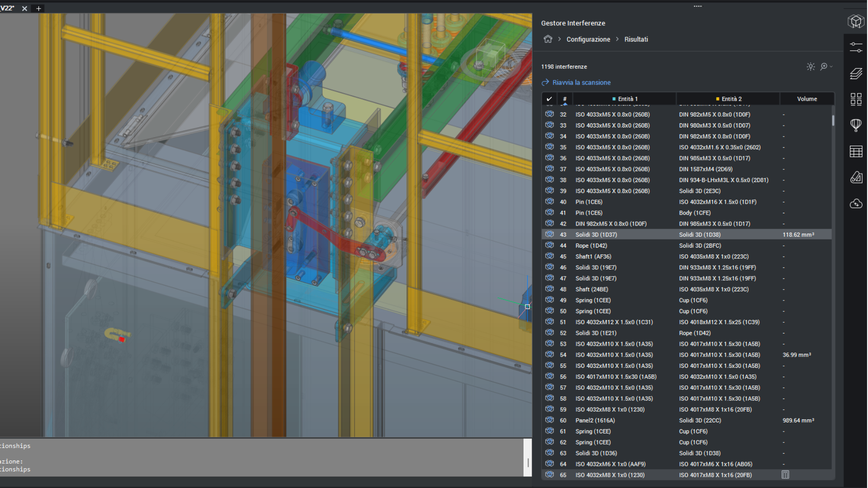The height and width of the screenshot is (488, 868).
Task: Go to Configurazione breadcrumb step
Action: pyautogui.click(x=588, y=39)
